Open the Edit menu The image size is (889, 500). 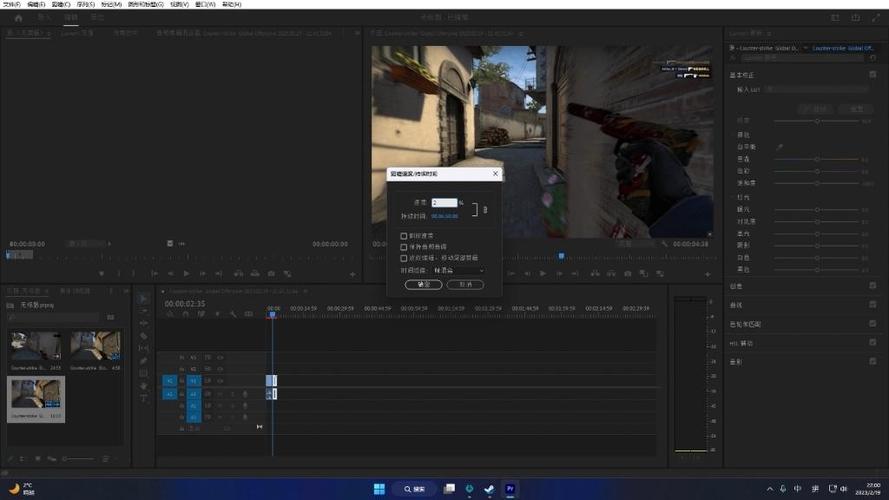pyautogui.click(x=36, y=4)
